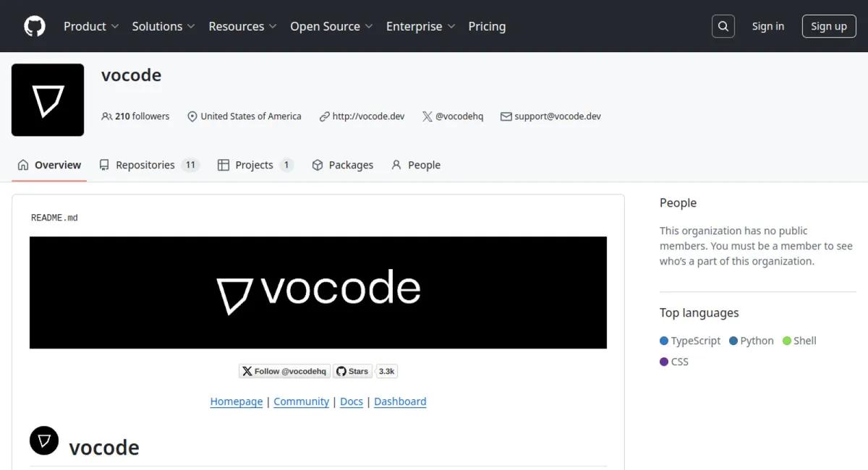Click the location pin icon

[192, 116]
